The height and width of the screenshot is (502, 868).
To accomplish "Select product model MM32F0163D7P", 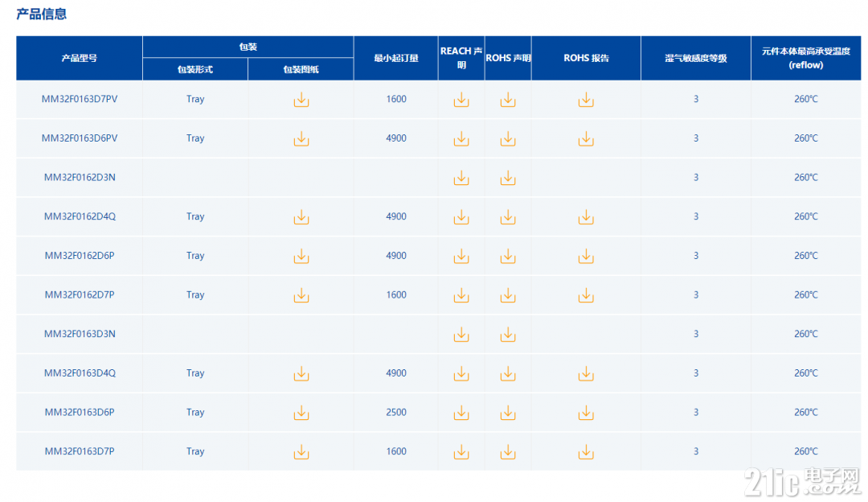I will [x=80, y=451].
